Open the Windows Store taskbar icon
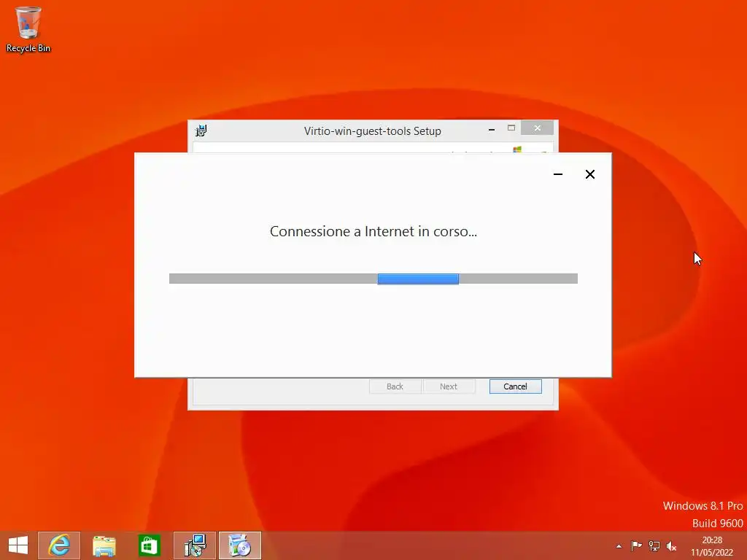747x560 pixels. (x=149, y=545)
